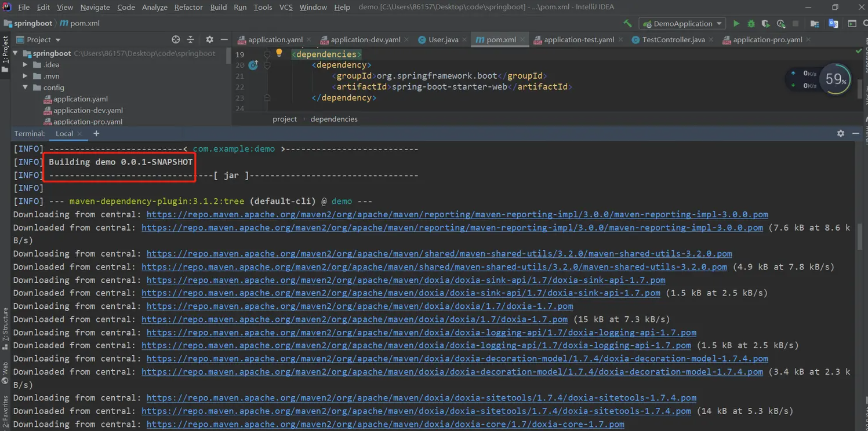Switch to application.yaml editor tab
Screen dimensions: 868x431
pyautogui.click(x=275, y=39)
